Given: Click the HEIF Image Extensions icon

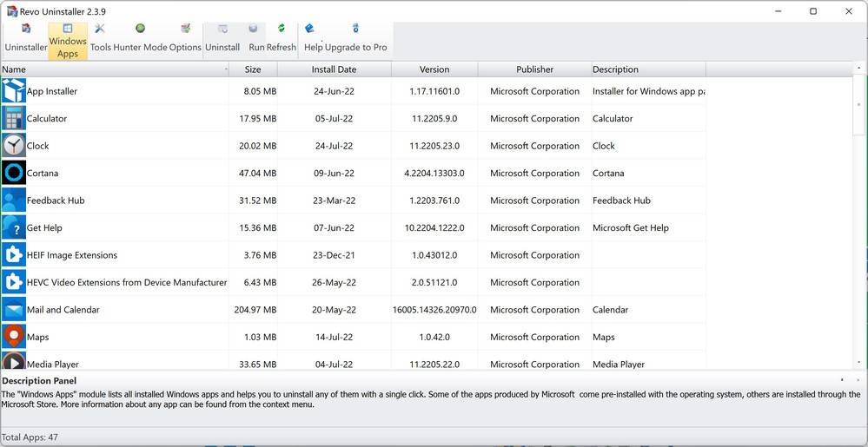Looking at the screenshot, I should coord(13,254).
